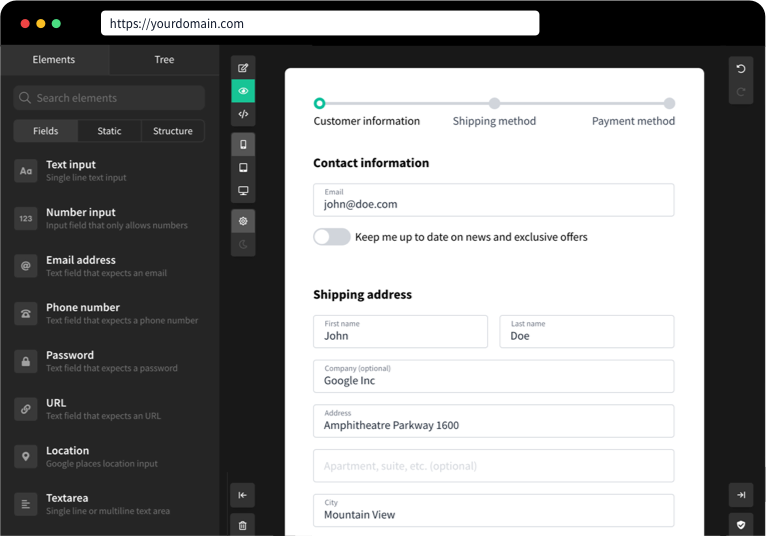Collapse the right panel arrow icon
The image size is (766, 536).
pos(741,495)
